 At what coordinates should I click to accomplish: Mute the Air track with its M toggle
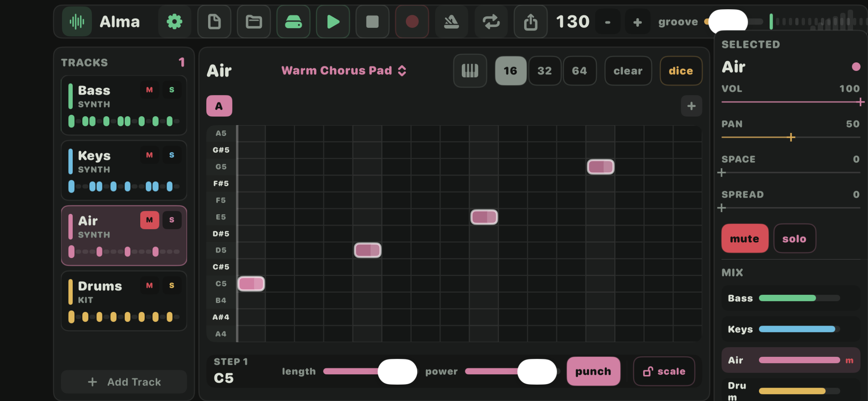coord(149,220)
